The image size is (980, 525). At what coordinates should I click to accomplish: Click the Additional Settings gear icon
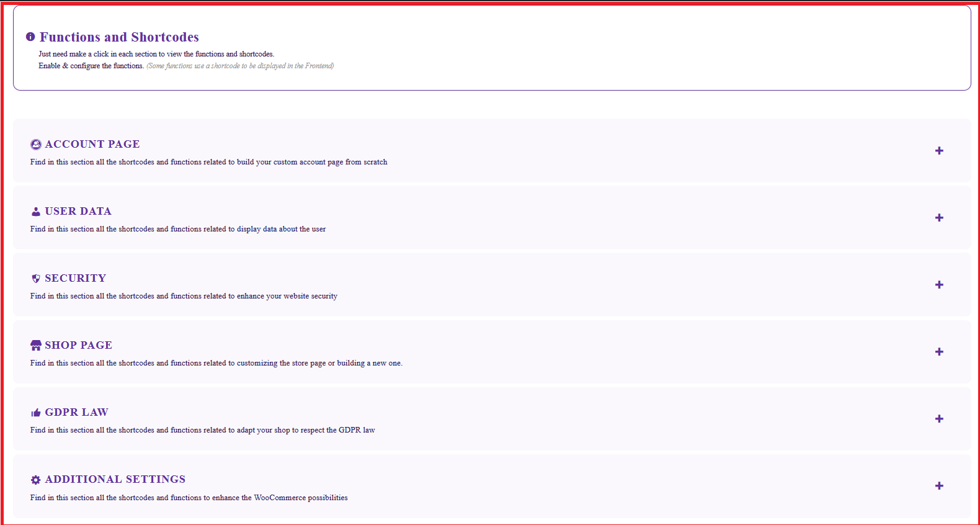pyautogui.click(x=36, y=480)
